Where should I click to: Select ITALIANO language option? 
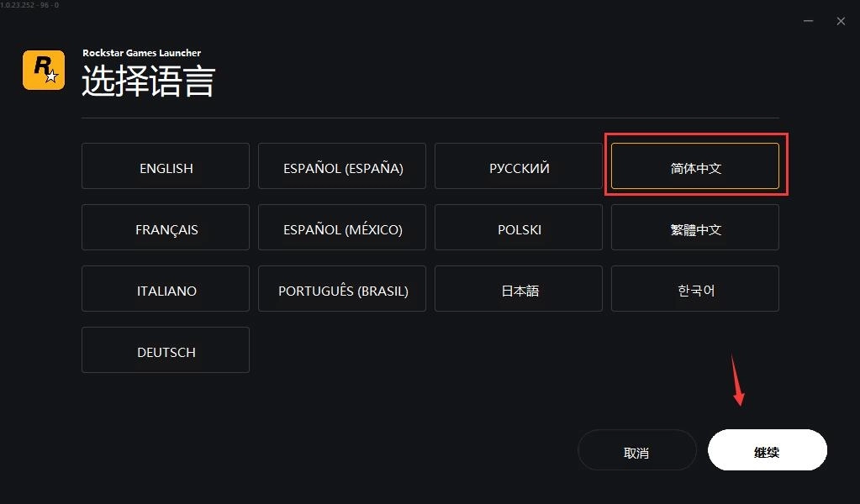pos(166,289)
